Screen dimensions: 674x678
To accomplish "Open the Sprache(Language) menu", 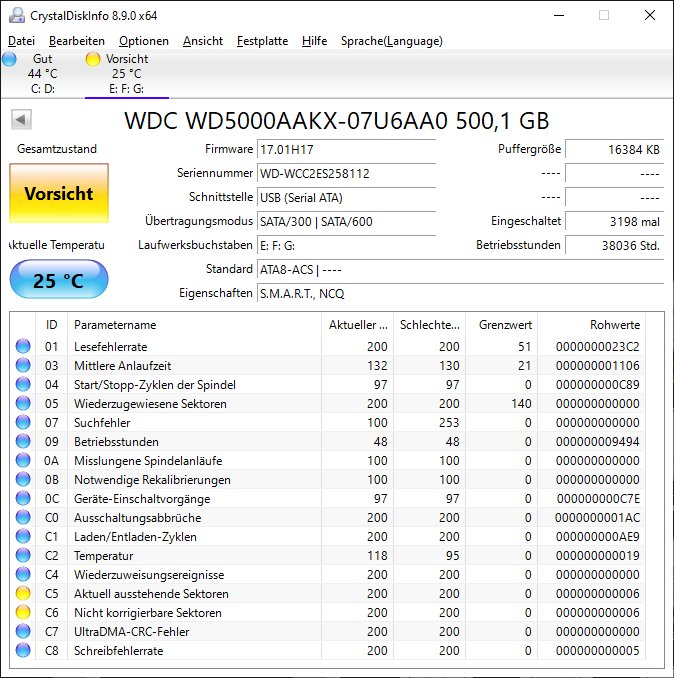I will click(x=391, y=41).
